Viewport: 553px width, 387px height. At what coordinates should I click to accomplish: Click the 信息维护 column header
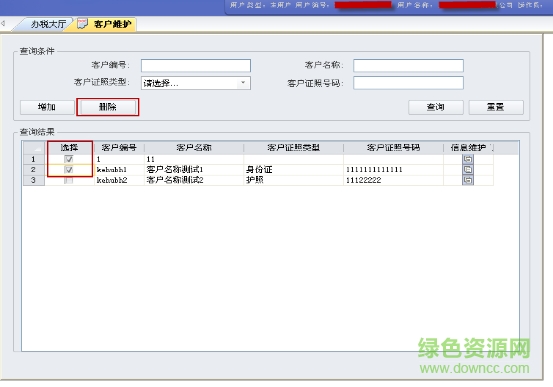(x=468, y=147)
